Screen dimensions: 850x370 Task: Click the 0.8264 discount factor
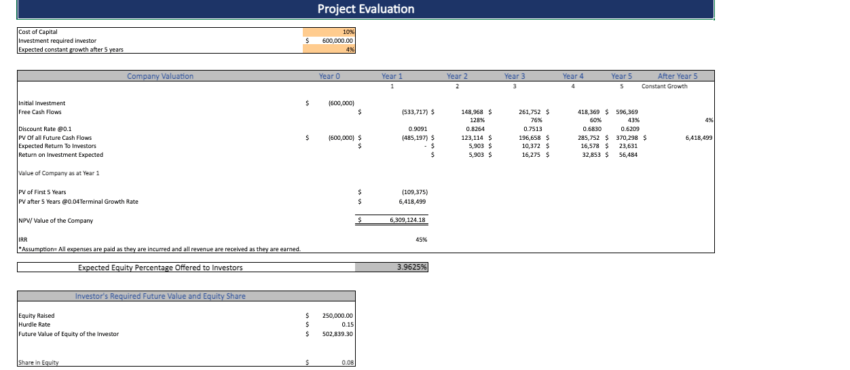pos(475,129)
